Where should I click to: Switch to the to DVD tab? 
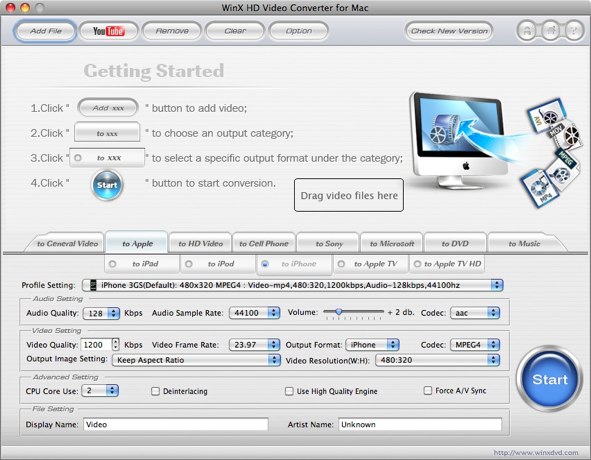pos(455,244)
